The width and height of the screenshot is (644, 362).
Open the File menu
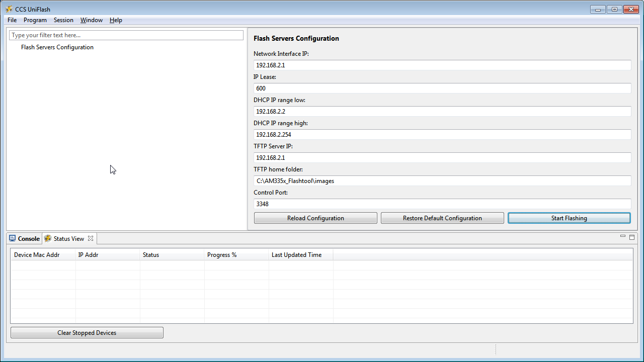12,20
